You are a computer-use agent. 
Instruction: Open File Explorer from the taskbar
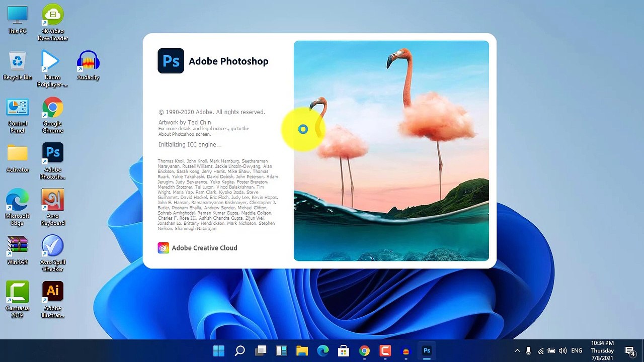(302, 350)
